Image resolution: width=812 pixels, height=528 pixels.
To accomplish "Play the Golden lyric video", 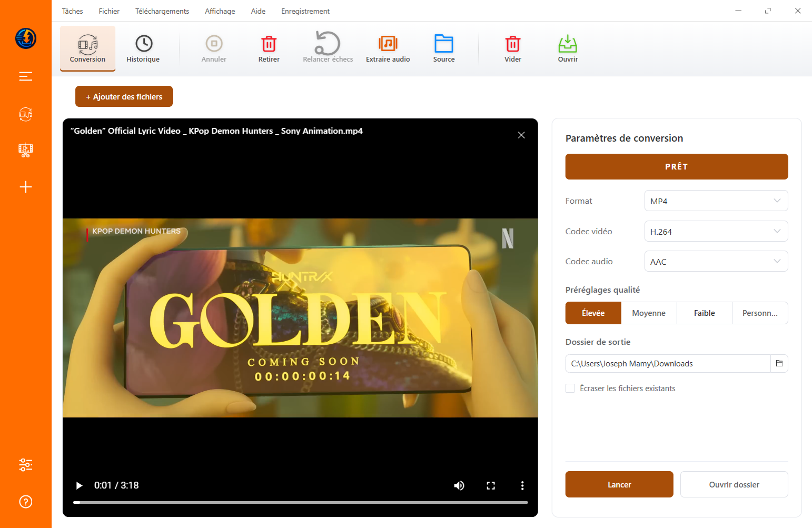I will 79,485.
